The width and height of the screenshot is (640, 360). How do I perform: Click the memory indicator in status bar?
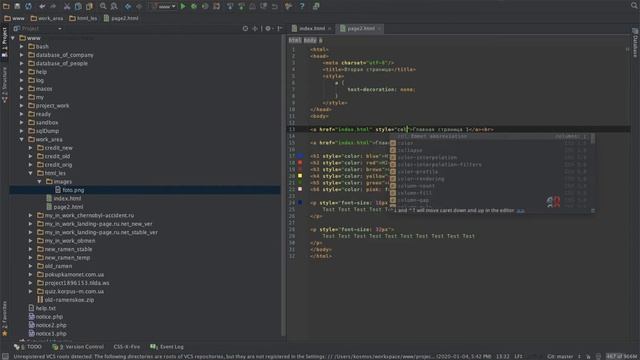pyautogui.click(x=622, y=357)
